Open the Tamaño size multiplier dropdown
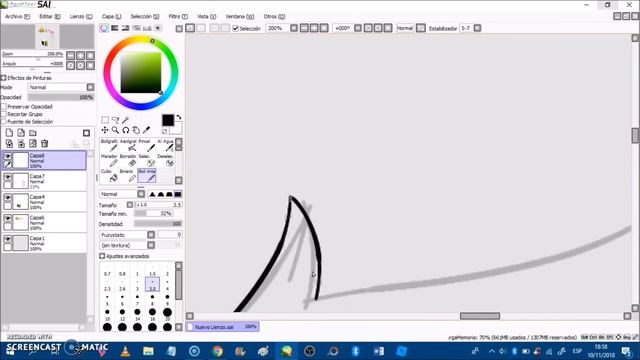 [x=130, y=205]
